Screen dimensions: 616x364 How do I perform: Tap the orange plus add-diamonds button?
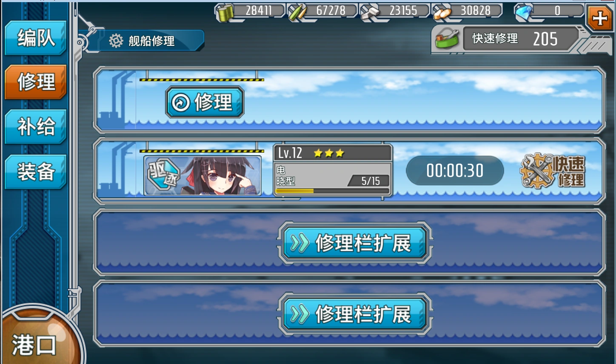600,18
